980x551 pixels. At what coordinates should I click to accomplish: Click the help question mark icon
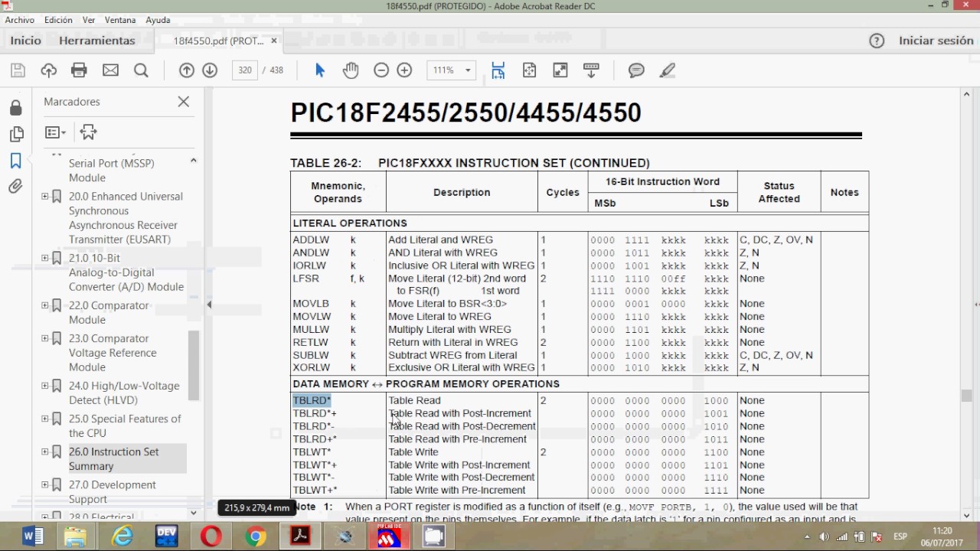877,41
